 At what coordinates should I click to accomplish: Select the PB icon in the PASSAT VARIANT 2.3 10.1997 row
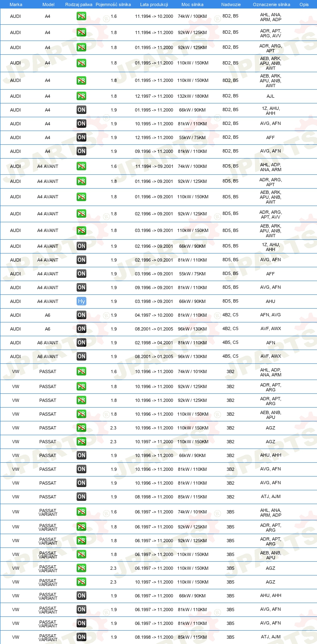coord(81,582)
